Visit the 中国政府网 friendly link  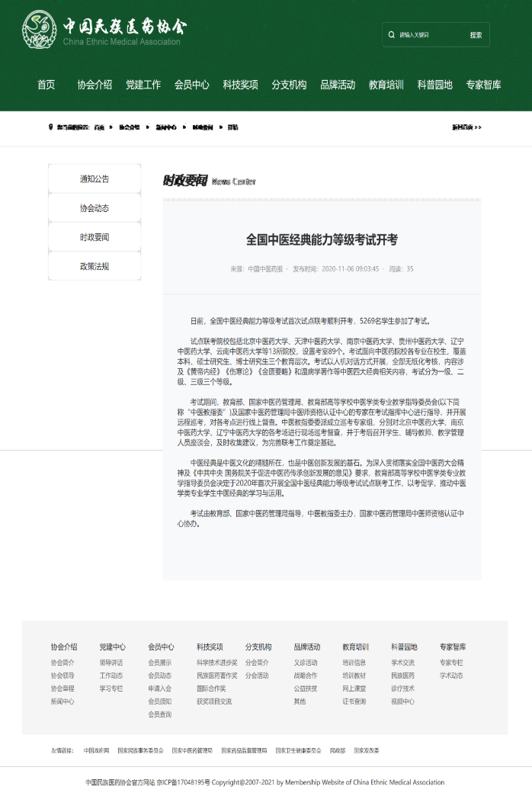(x=96, y=750)
